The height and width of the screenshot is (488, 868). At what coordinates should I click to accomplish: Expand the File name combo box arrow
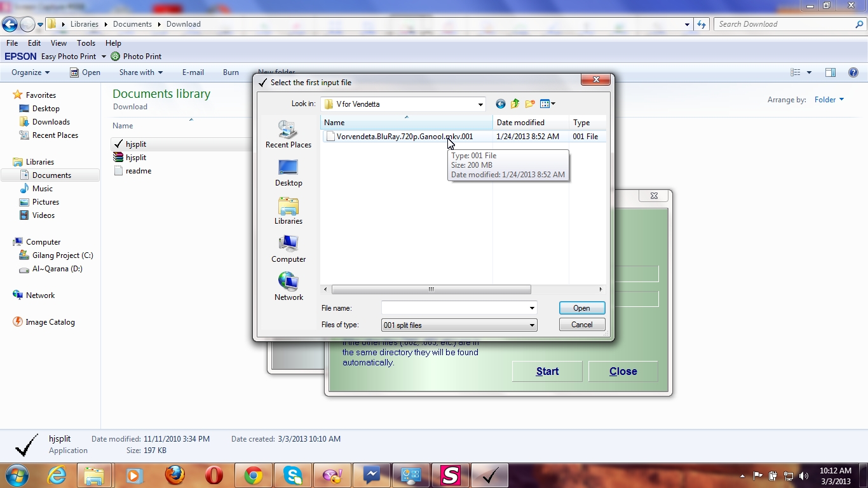pos(532,308)
